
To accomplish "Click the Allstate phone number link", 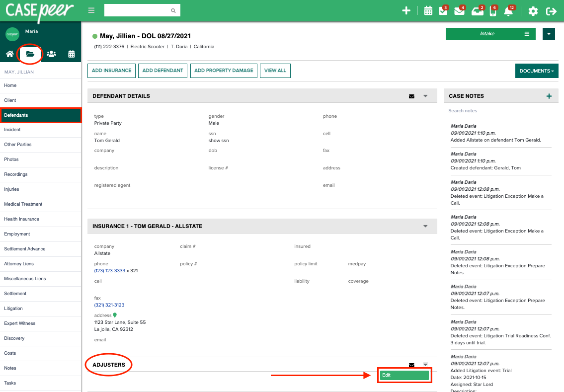I will pos(110,270).
